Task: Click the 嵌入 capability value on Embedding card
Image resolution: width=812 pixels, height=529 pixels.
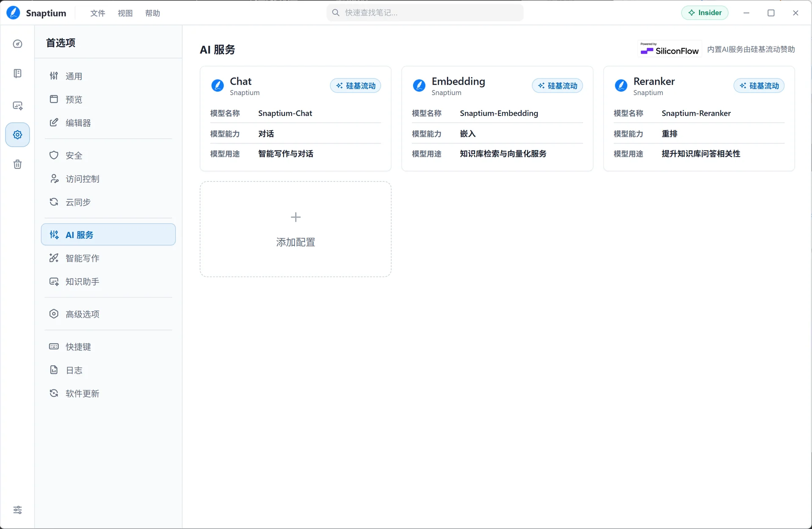Action: [x=468, y=134]
